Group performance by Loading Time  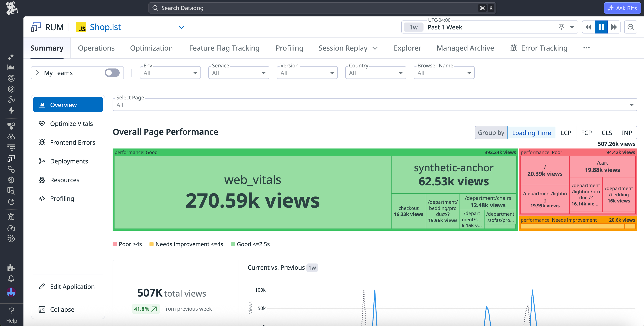click(531, 133)
